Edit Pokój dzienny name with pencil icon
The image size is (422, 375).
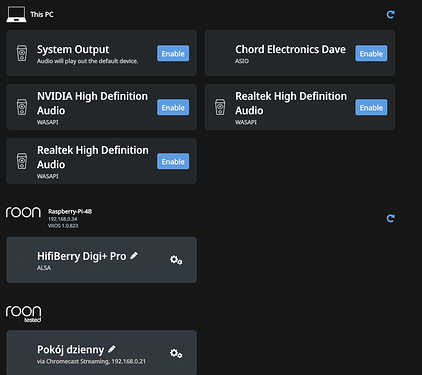tap(112, 349)
